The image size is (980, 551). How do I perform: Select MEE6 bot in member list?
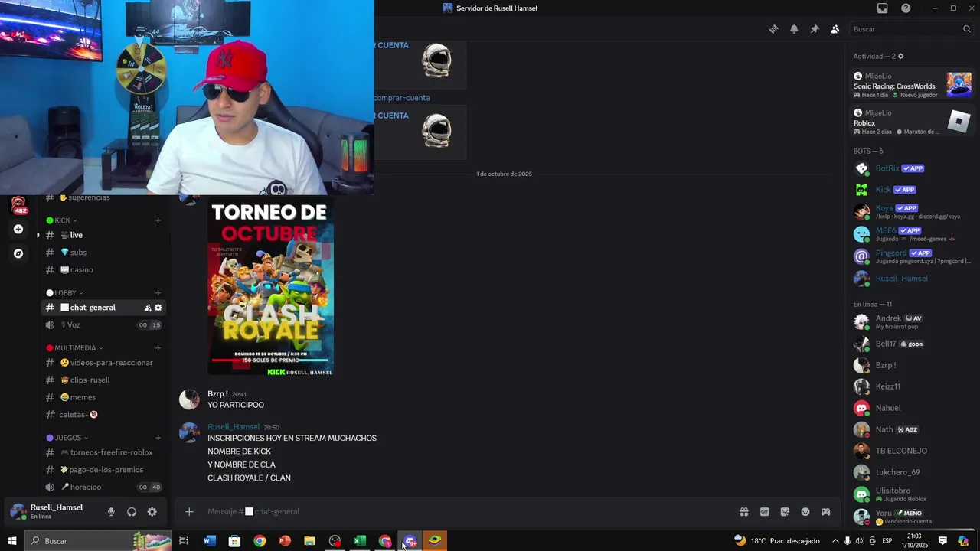pos(913,234)
